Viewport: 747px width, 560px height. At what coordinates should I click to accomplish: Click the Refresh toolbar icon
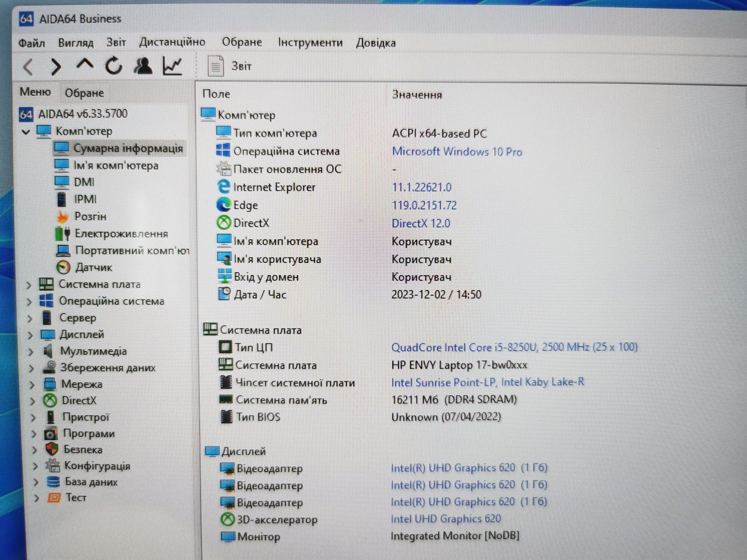pos(114,65)
